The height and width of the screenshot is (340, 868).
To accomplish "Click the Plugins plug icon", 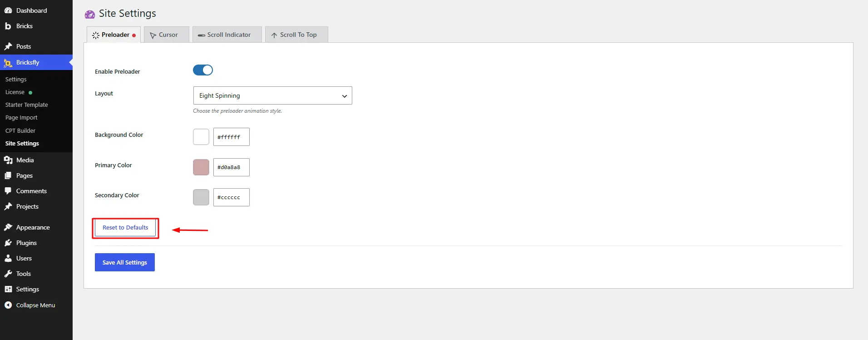I will point(8,243).
